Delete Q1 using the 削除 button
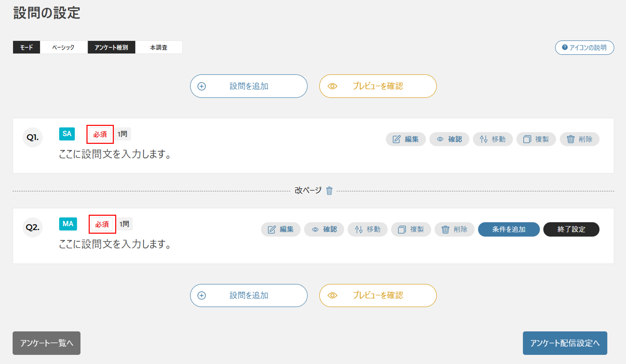The image size is (626, 364). click(x=579, y=139)
